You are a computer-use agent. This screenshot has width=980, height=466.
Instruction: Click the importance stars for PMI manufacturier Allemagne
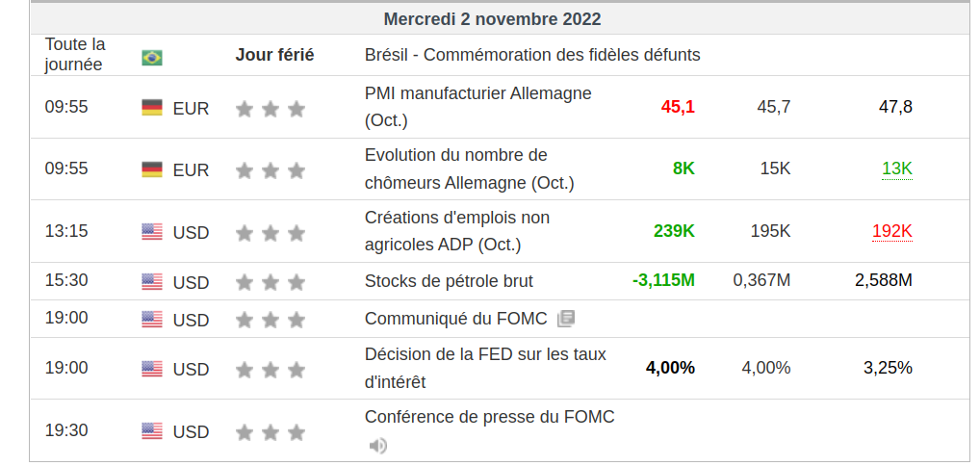(x=270, y=109)
